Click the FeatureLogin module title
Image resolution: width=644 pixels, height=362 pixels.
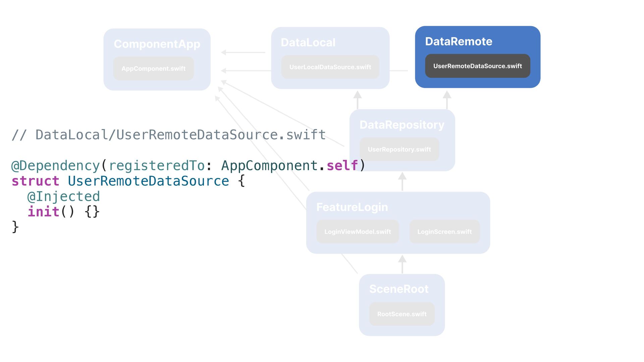click(352, 207)
